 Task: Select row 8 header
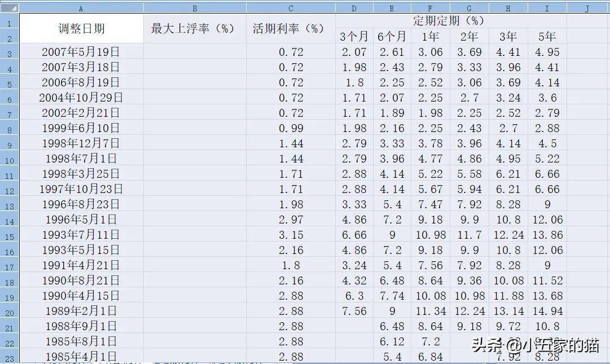[x=10, y=128]
